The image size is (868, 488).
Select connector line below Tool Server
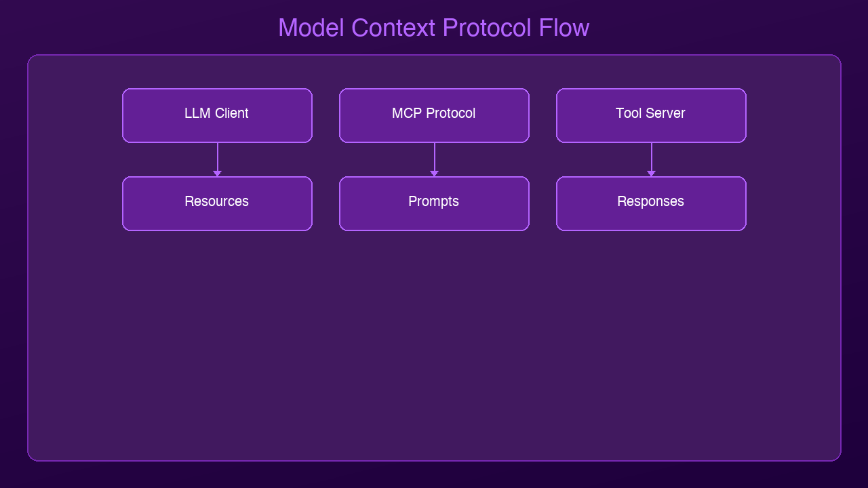[x=651, y=157]
